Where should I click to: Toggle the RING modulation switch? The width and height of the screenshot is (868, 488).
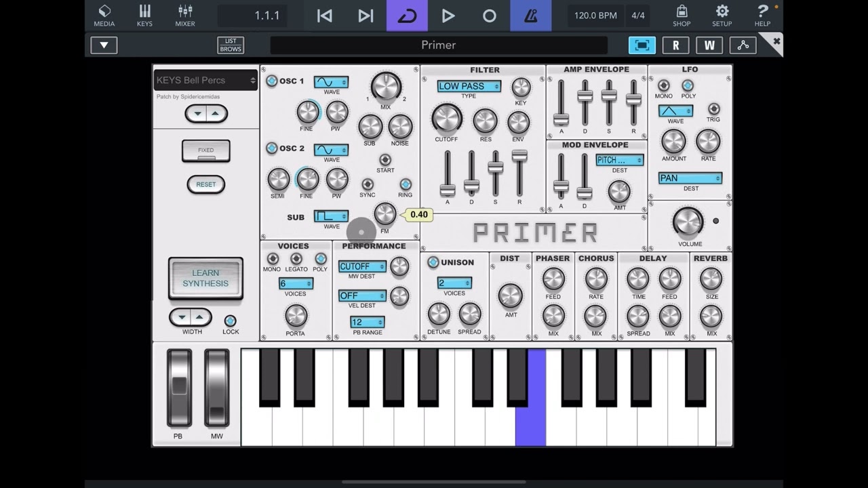click(406, 184)
